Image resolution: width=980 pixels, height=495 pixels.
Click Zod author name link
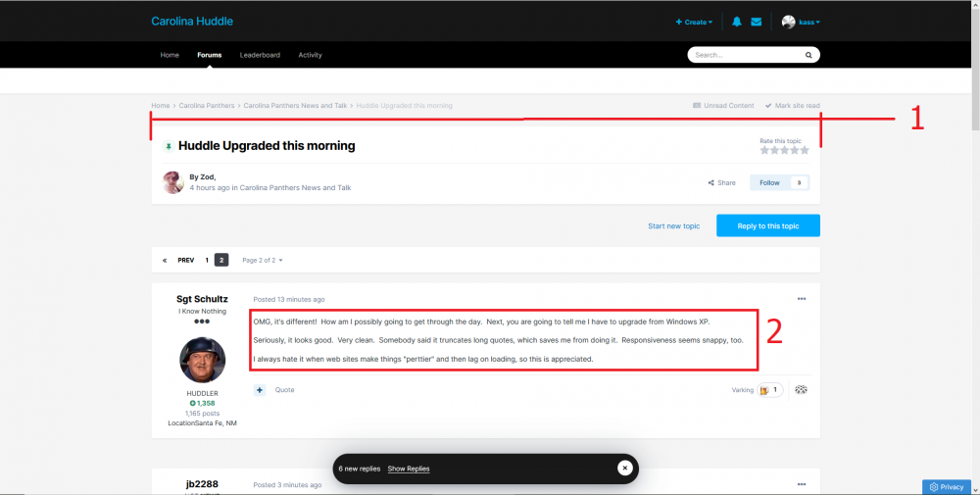[x=208, y=176]
